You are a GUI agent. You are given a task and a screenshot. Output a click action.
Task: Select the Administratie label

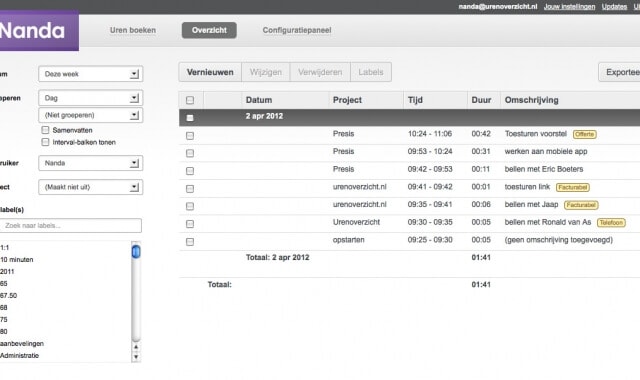(x=20, y=356)
